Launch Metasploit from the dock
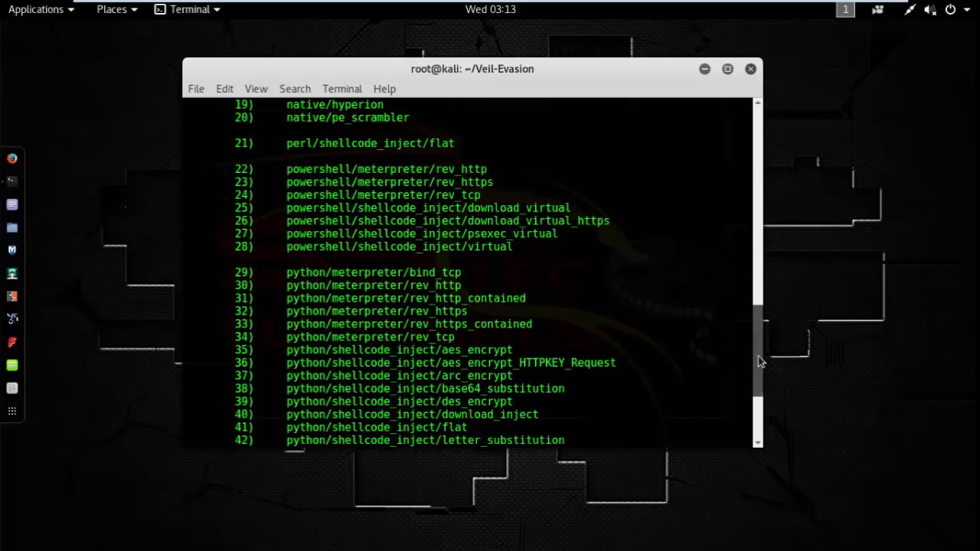Image resolution: width=980 pixels, height=551 pixels. tap(12, 250)
